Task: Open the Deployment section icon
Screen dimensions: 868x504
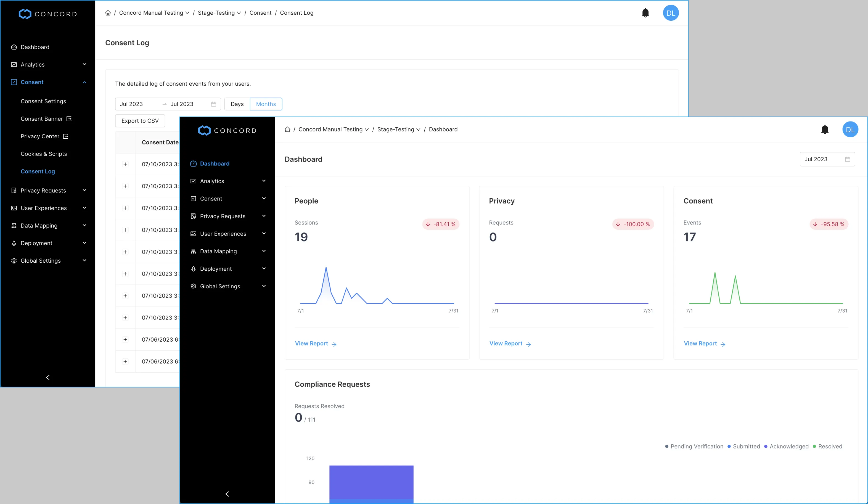Action: [x=193, y=269]
